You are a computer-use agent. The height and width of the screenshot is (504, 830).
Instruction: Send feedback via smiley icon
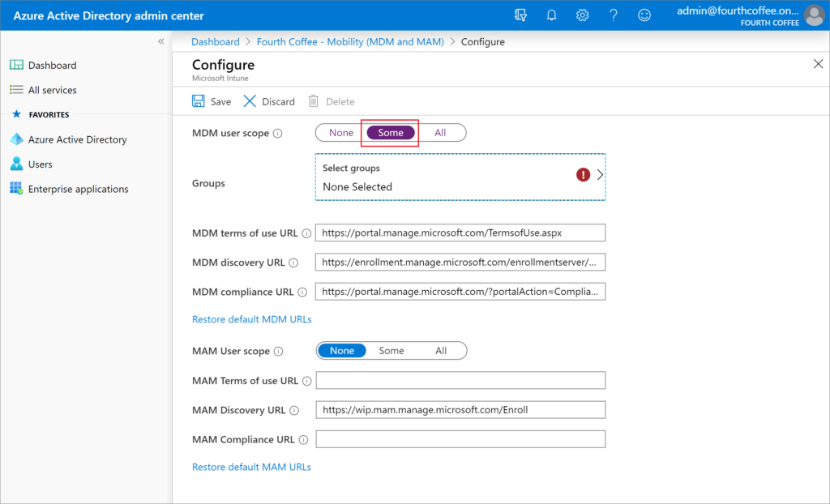click(644, 15)
